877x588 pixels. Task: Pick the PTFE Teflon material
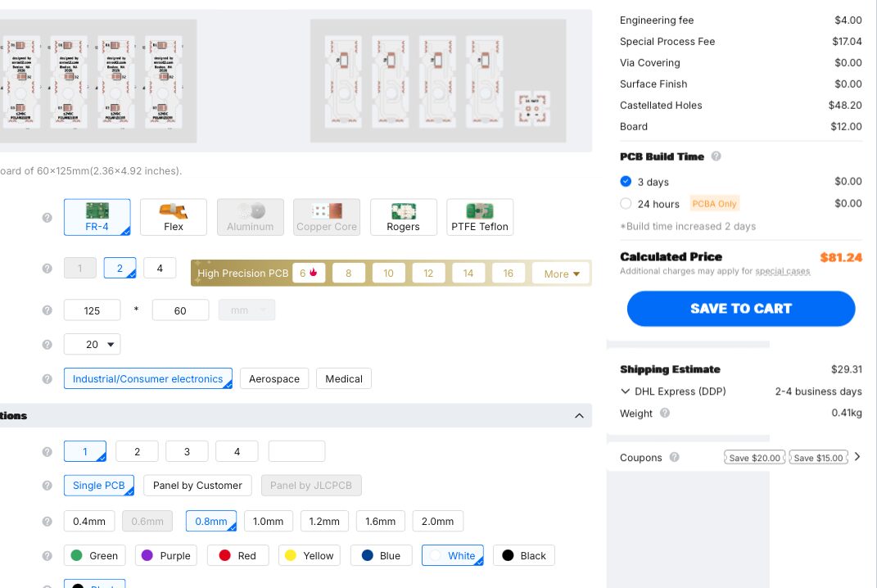point(480,217)
